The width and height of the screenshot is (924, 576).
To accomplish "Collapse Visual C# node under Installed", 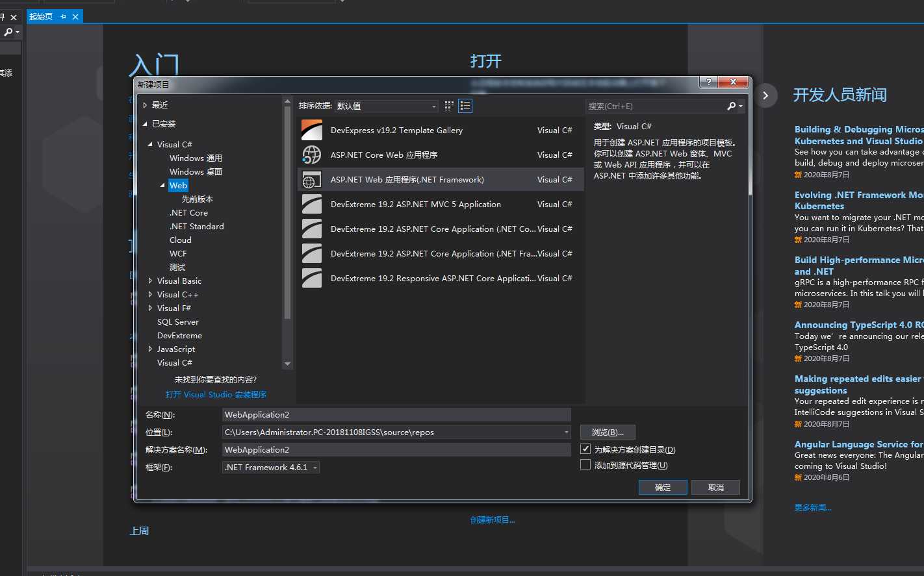I will point(150,144).
